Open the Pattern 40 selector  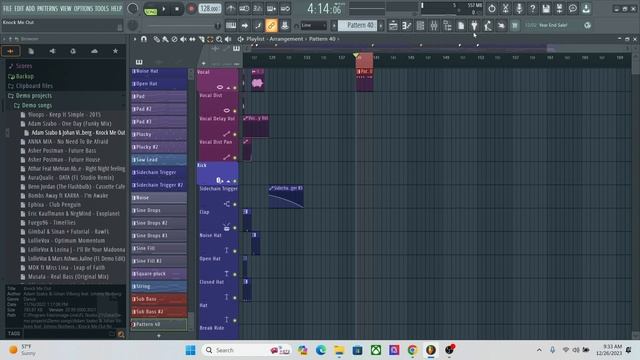[x=358, y=26]
